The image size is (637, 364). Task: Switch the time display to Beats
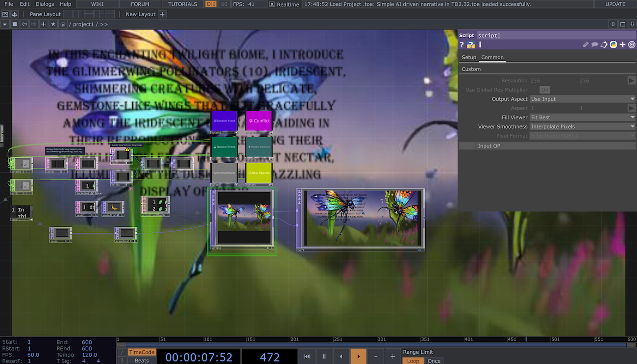click(x=141, y=361)
